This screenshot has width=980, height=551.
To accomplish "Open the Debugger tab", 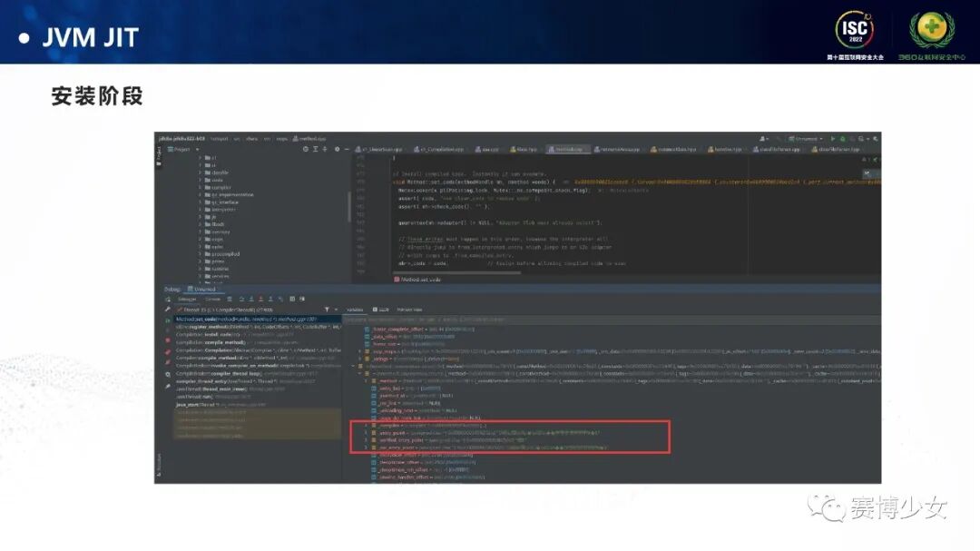I will click(187, 299).
